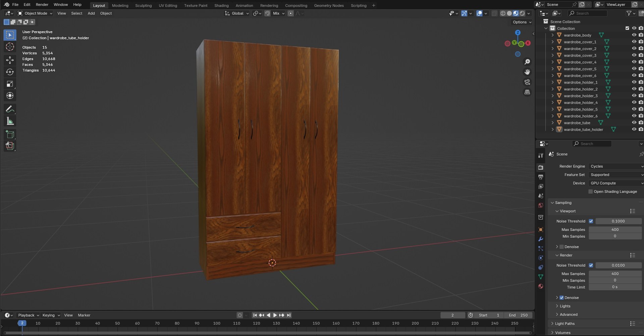Switch to the Shading workspace tab
This screenshot has height=336, width=644.
pos(221,5)
